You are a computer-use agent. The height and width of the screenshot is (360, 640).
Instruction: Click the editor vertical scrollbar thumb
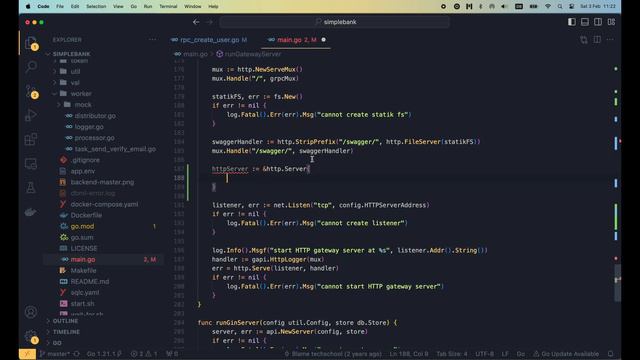(x=617, y=283)
